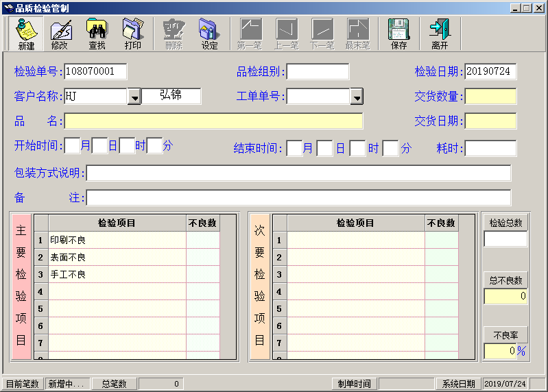The width and height of the screenshot is (548, 392).
Task: Click the 开始时间 day box
Action: pyautogui.click(x=99, y=145)
